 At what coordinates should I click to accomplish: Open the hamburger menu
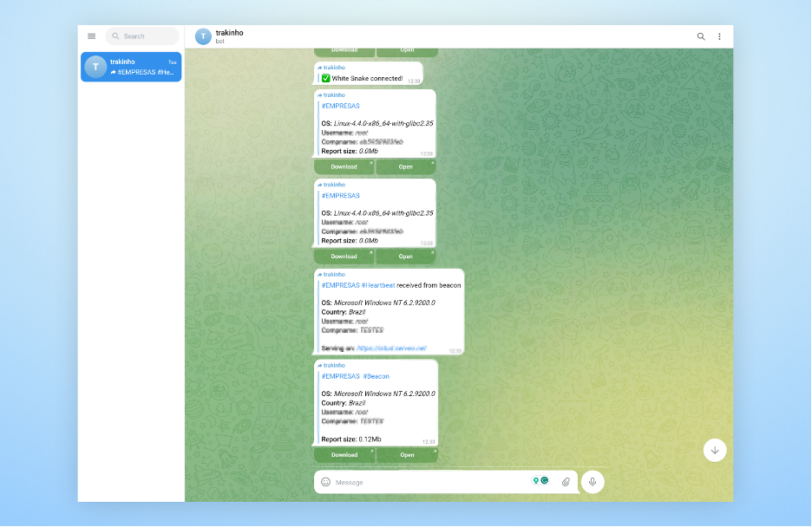click(92, 36)
